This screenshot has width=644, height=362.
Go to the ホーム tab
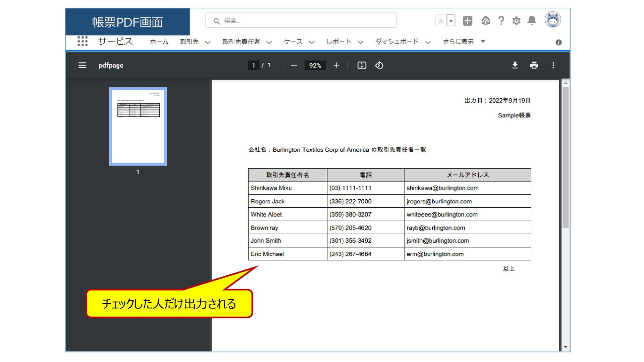(x=159, y=42)
